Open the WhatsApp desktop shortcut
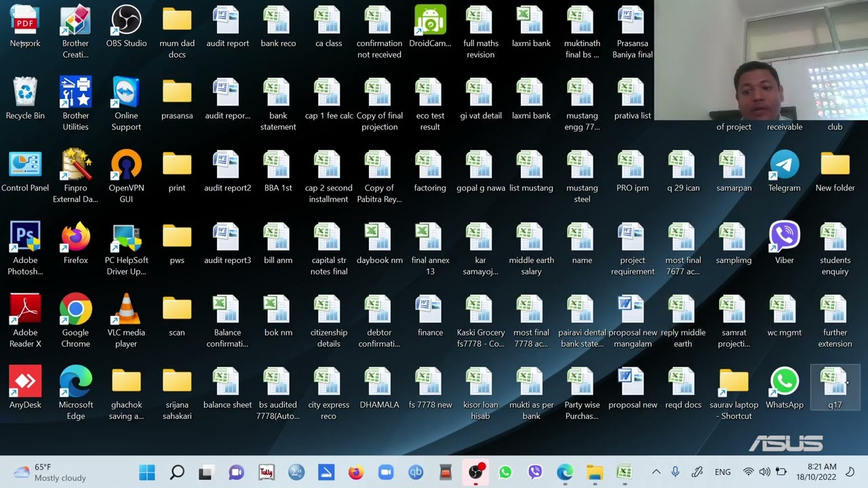The height and width of the screenshot is (488, 868). click(785, 388)
